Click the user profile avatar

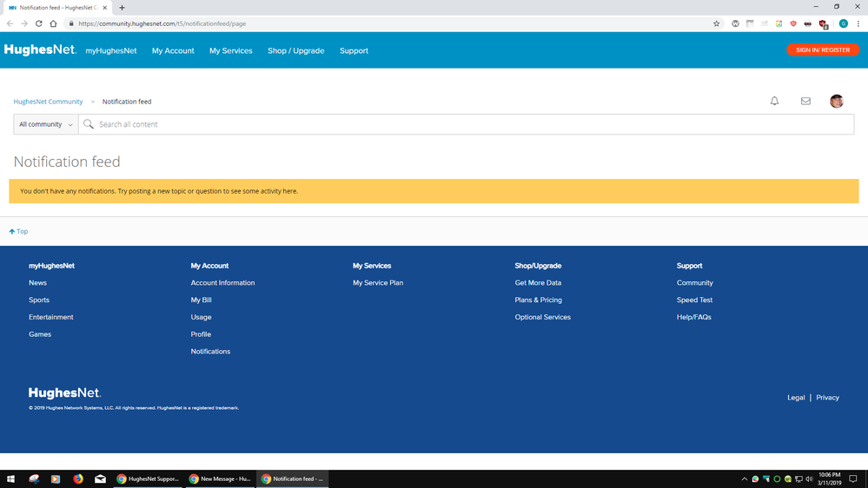click(x=837, y=102)
